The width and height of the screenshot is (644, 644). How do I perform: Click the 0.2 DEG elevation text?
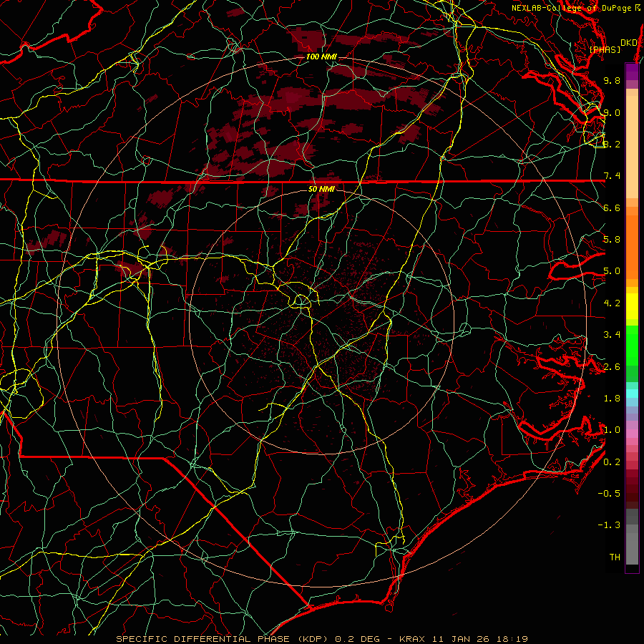(357, 639)
